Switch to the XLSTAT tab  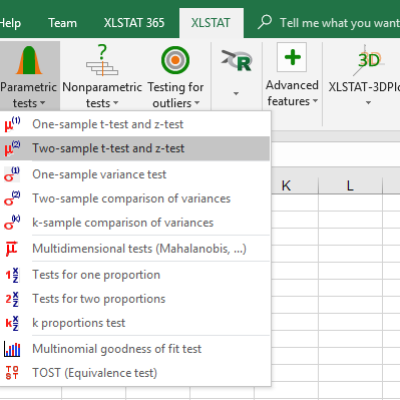(x=211, y=23)
